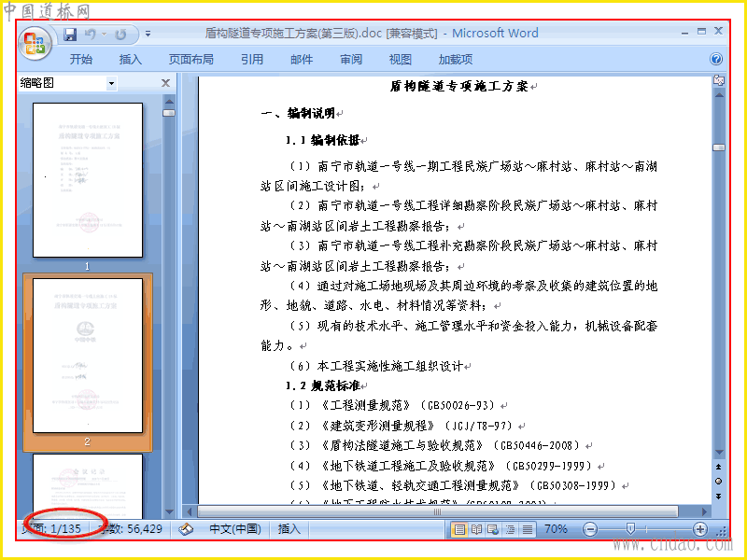Click zoom in plus button
747x560 pixels.
pyautogui.click(x=699, y=529)
